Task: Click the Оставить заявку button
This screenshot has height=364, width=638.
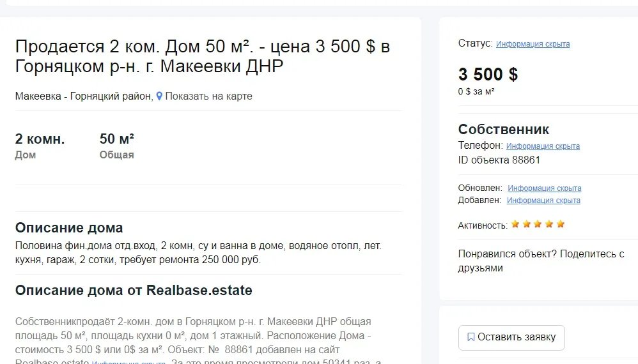Action: [x=511, y=338]
